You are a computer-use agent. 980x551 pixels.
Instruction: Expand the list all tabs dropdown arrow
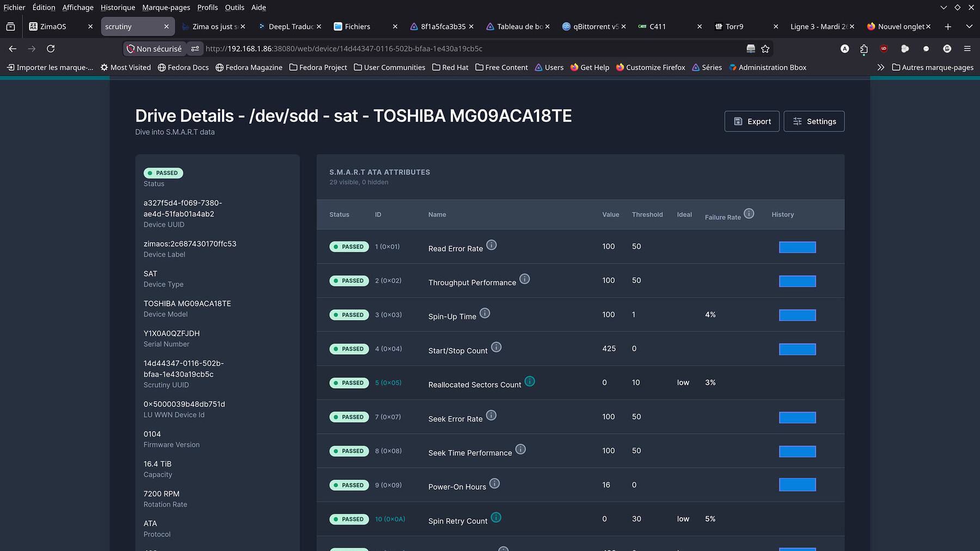(969, 26)
